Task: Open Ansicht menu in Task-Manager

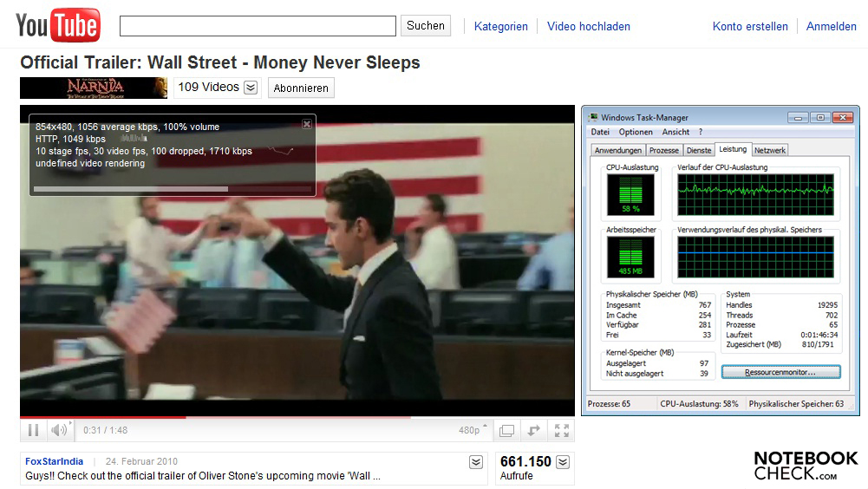Action: point(675,132)
